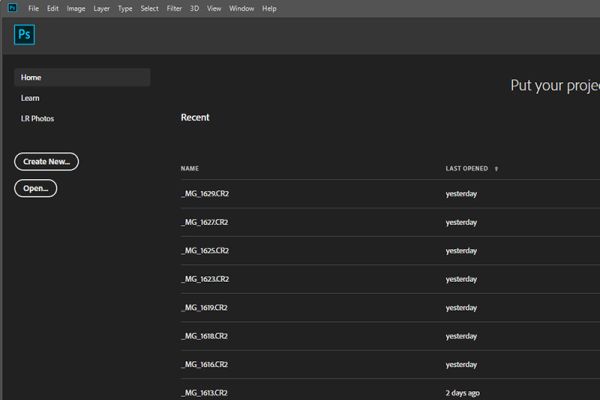The width and height of the screenshot is (600, 400).
Task: Open the Help menu
Action: click(x=269, y=8)
